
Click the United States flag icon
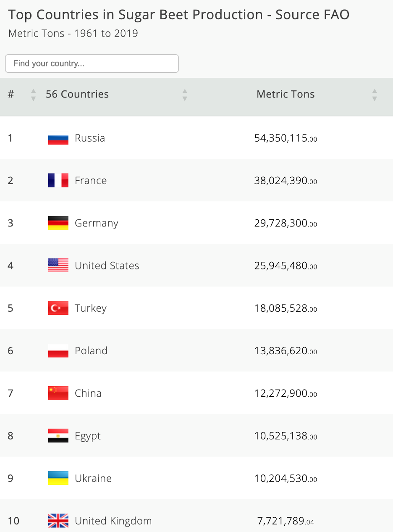coord(58,266)
